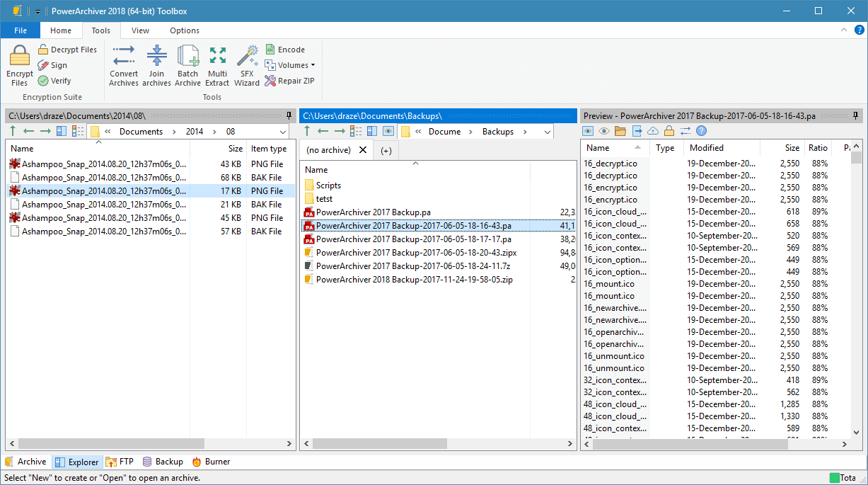
Task: Click the extract arrow icon in Preview toolbar
Action: pos(637,131)
